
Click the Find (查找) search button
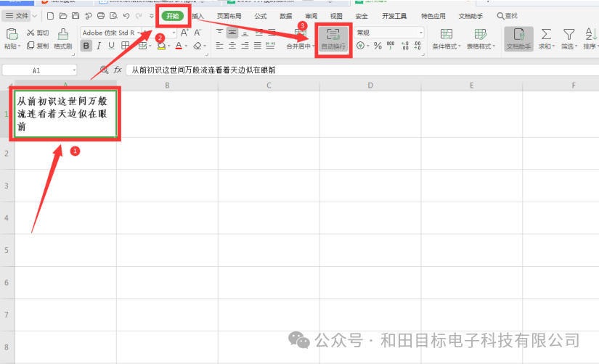point(507,16)
